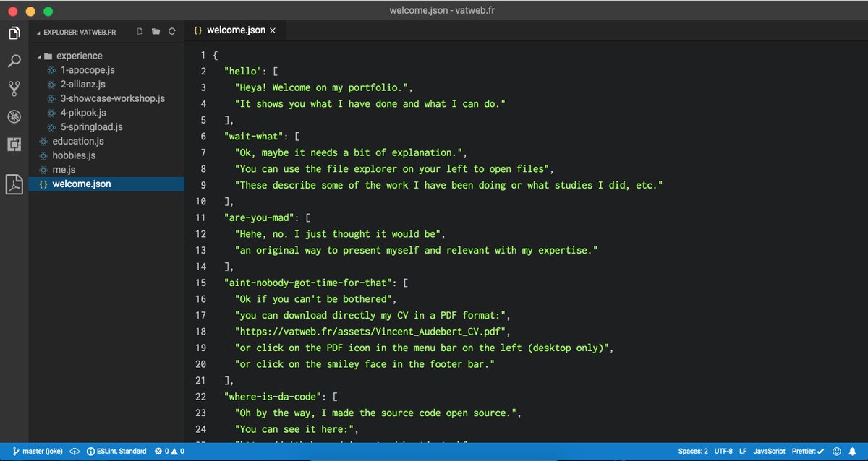Click the cloud publish icon in status bar
Screen dimensions: 868x461
(x=75, y=452)
